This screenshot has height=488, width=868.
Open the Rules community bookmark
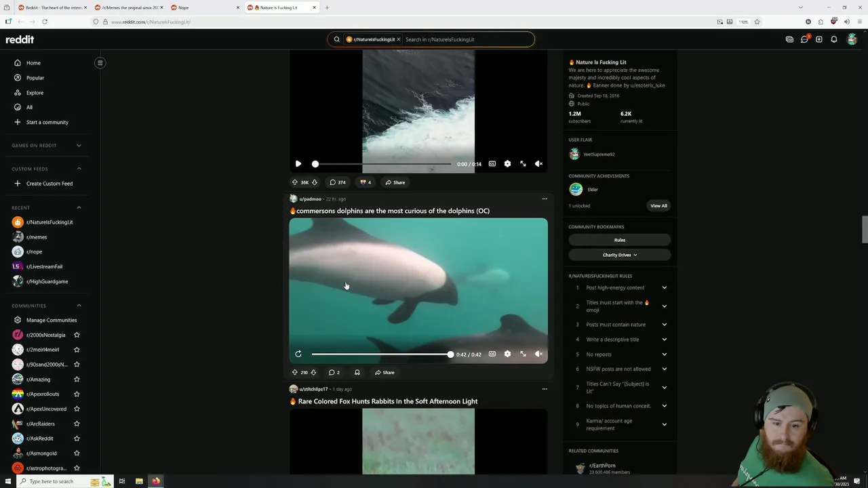pyautogui.click(x=620, y=240)
